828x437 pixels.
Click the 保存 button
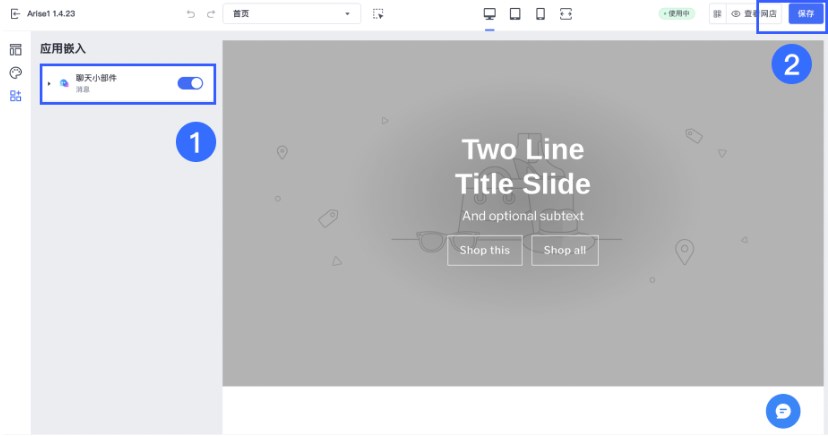(x=805, y=14)
